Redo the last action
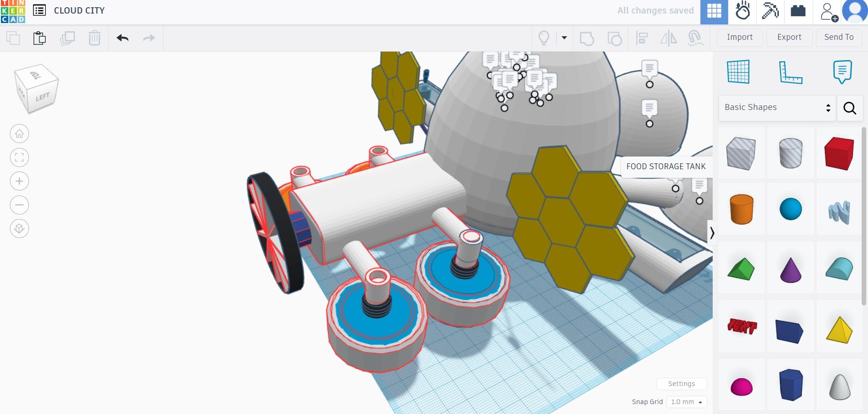The image size is (868, 414). tap(149, 38)
